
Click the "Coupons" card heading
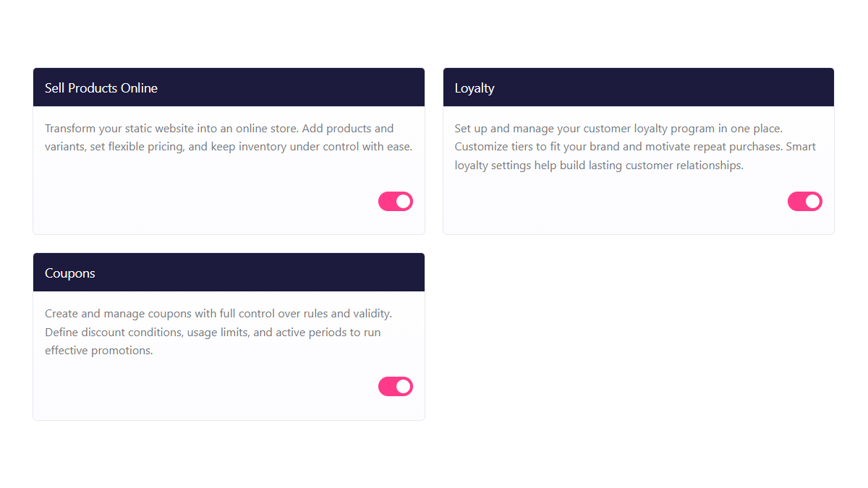pyautogui.click(x=70, y=273)
